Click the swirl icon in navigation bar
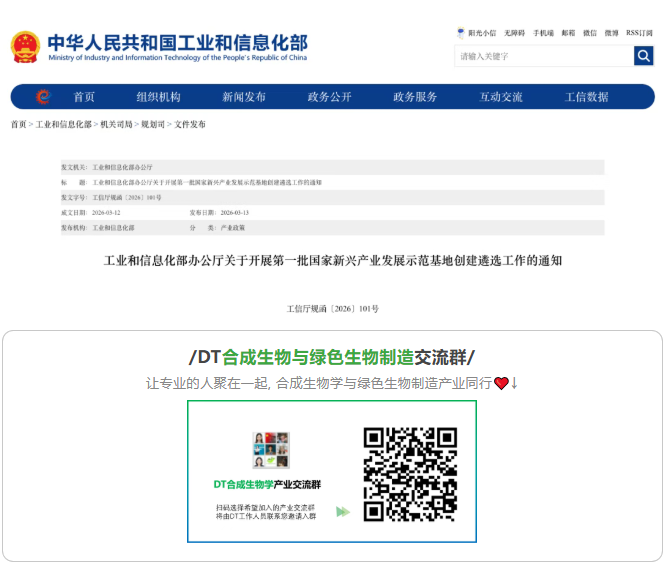This screenshot has width=665, height=579. (43, 97)
